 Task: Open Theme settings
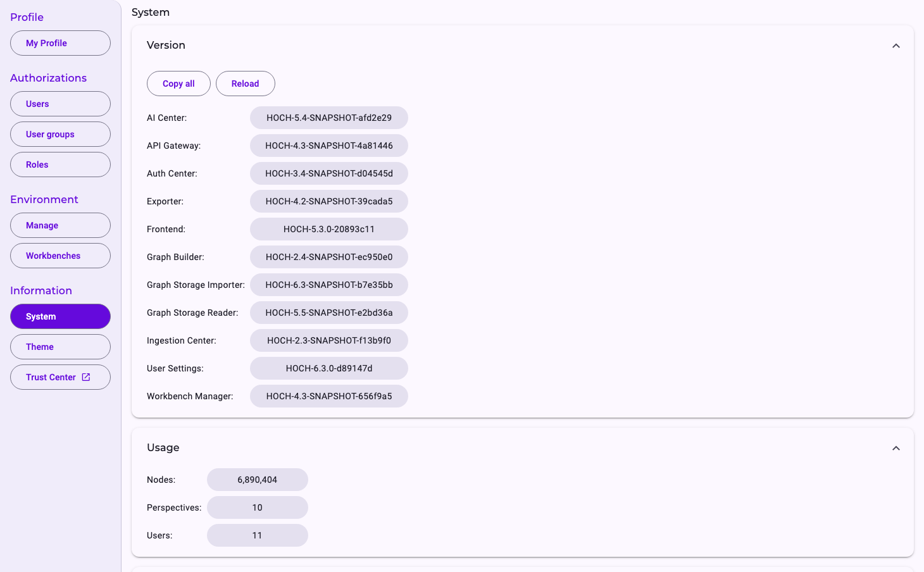pyautogui.click(x=60, y=347)
